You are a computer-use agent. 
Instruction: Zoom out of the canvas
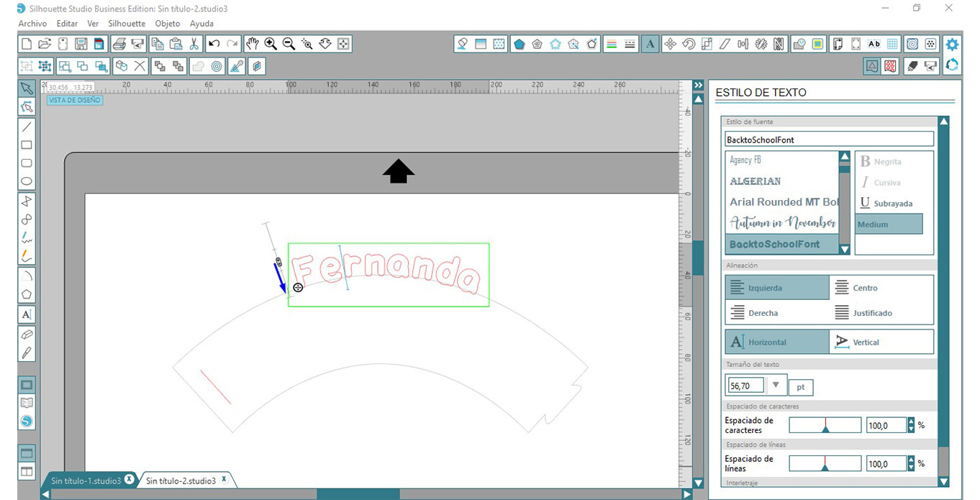tap(289, 44)
